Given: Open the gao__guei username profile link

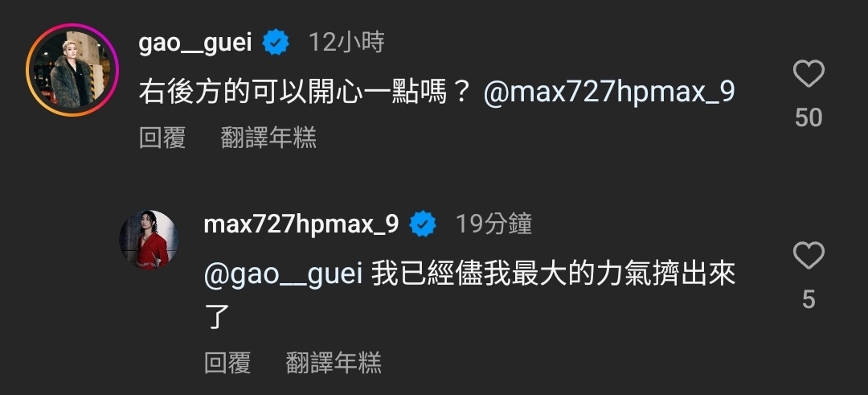Looking at the screenshot, I should [x=195, y=43].
